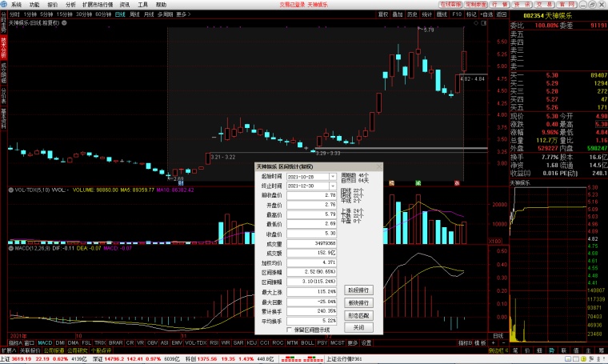
Task: Open the 分析 menu
Action: click(x=70, y=5)
